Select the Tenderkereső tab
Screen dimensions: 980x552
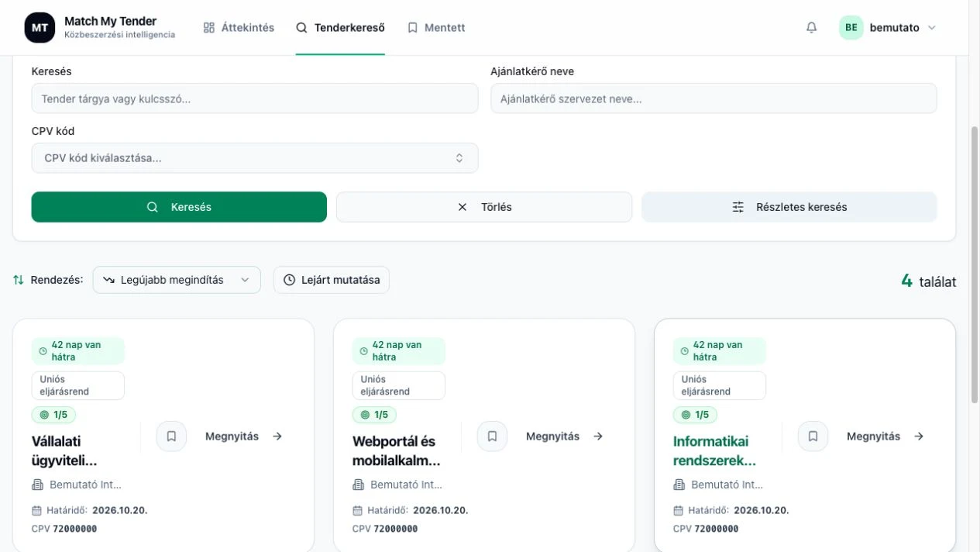pyautogui.click(x=340, y=28)
